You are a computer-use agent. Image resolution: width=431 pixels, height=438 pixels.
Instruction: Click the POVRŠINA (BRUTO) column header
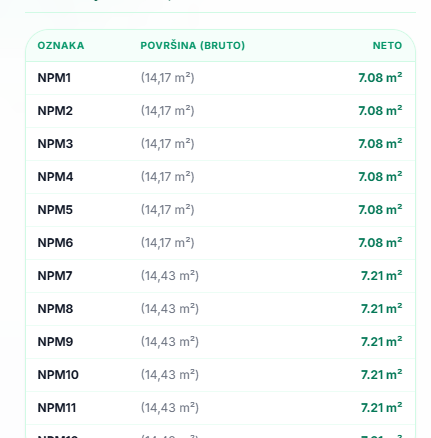point(193,45)
